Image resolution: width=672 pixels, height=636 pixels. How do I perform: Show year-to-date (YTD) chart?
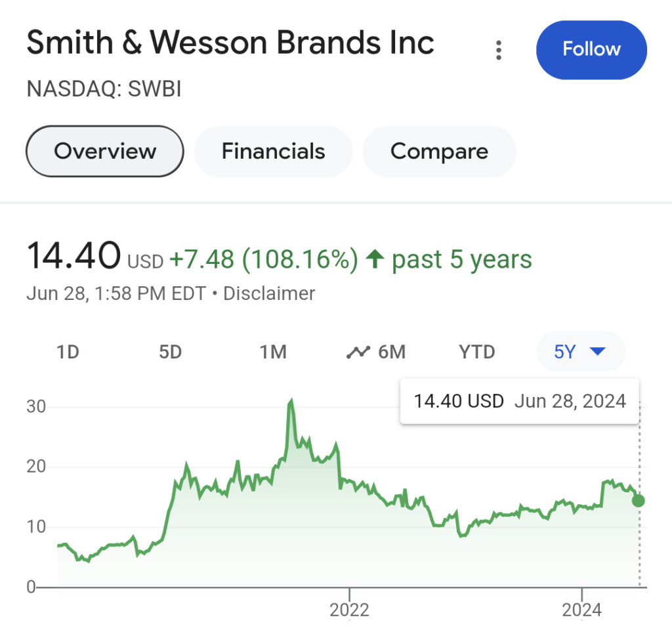click(476, 352)
